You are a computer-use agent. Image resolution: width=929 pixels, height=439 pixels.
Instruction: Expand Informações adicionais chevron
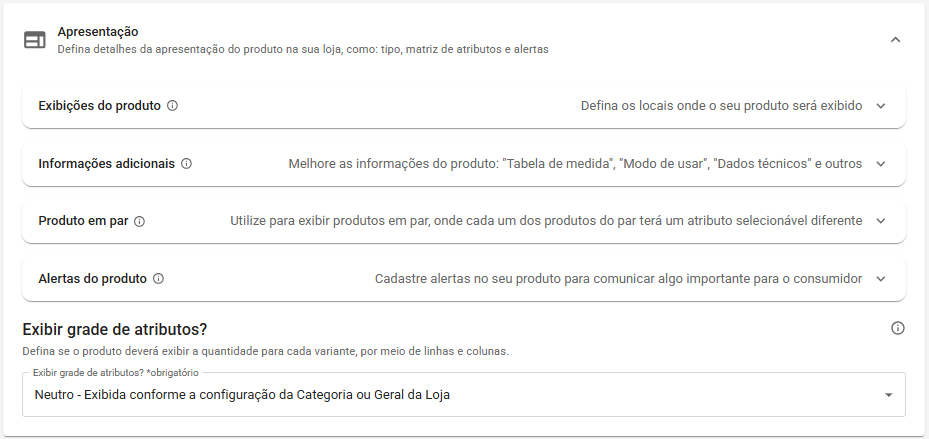pyautogui.click(x=880, y=164)
